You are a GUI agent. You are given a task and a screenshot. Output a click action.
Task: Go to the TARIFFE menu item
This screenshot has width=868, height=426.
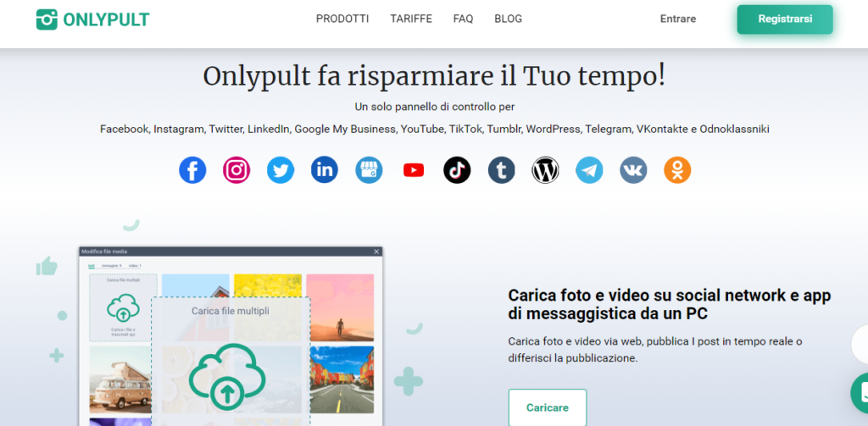(x=411, y=19)
